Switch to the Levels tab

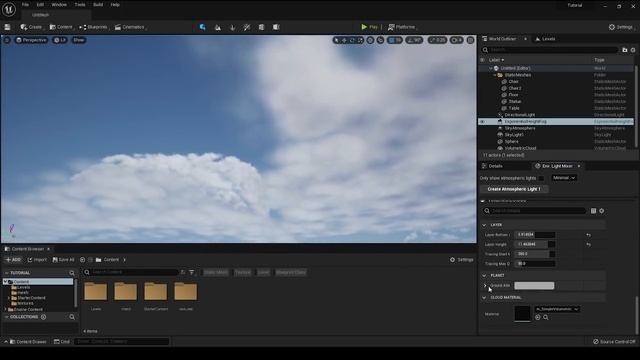pyautogui.click(x=545, y=39)
